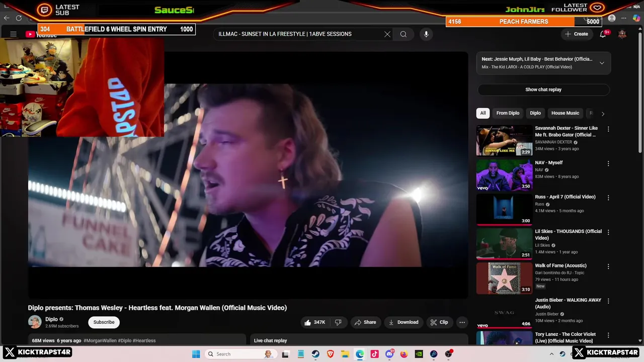The image size is (644, 362).
Task: Show hidden system tray icons
Action: click(x=551, y=354)
